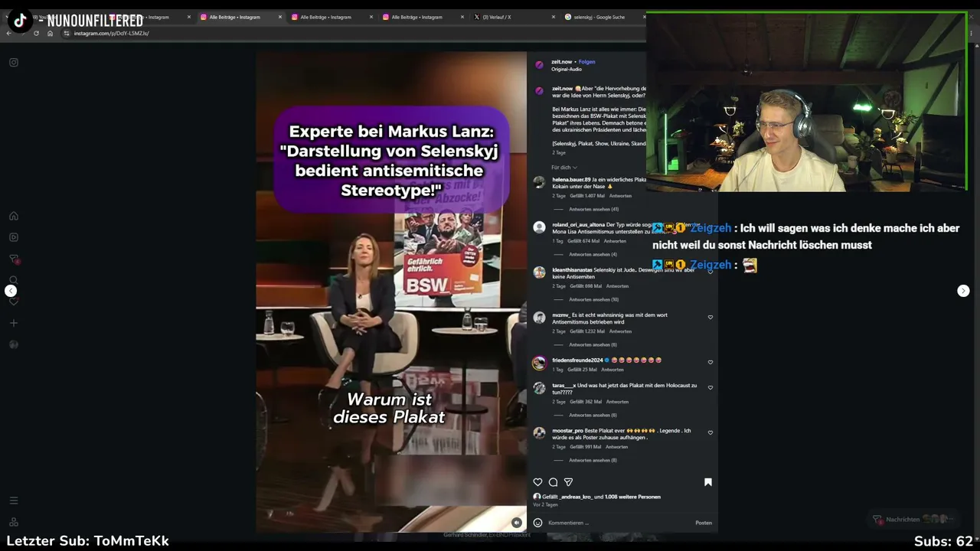
Task: Reply to nvzmv_'s comment
Action: pyautogui.click(x=620, y=331)
